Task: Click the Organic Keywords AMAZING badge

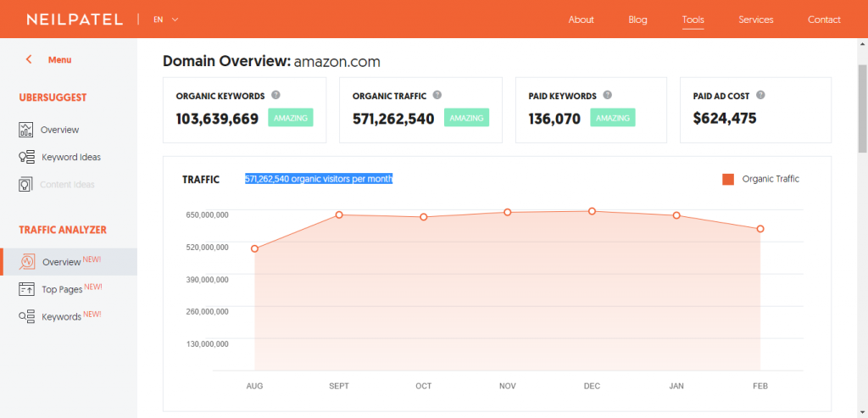Action: [x=291, y=118]
